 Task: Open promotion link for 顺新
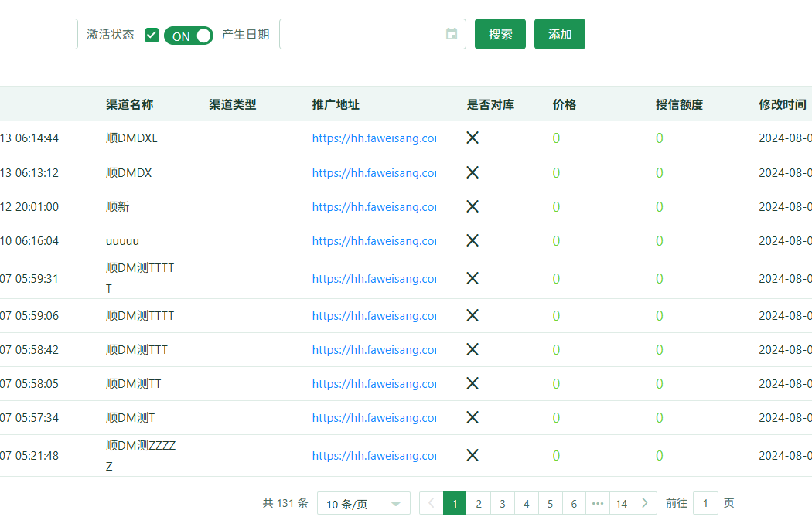pyautogui.click(x=374, y=207)
